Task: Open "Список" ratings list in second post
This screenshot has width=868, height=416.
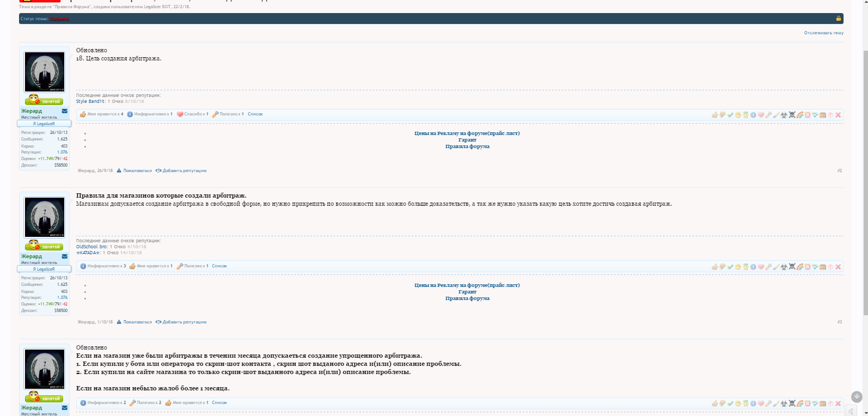Action: tap(219, 266)
